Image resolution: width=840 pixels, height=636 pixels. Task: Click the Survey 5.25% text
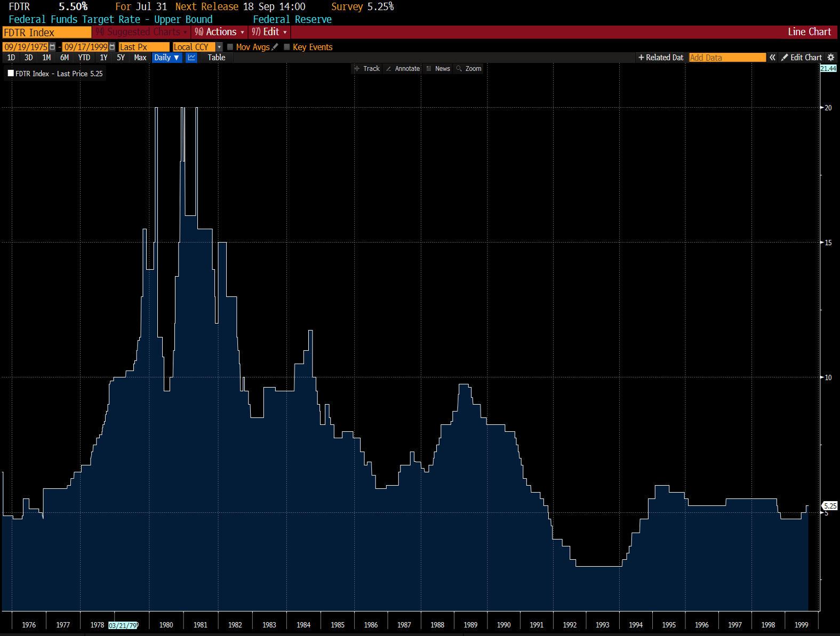tap(362, 6)
